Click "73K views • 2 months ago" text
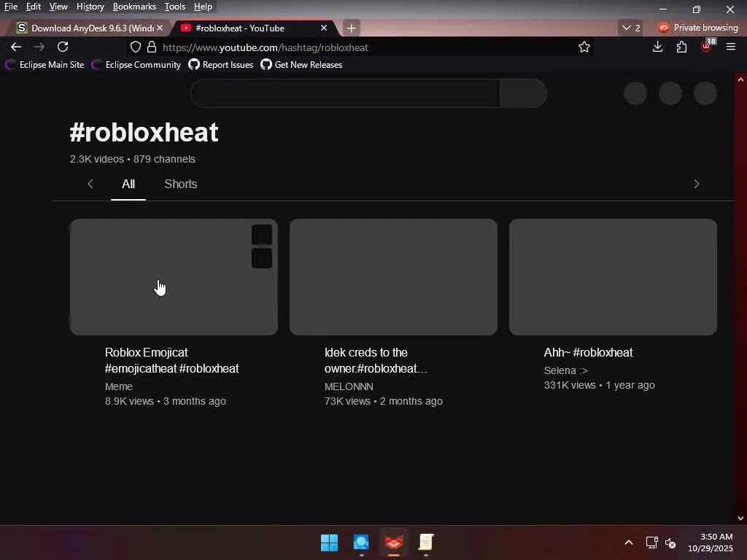Image resolution: width=747 pixels, height=560 pixels. tap(384, 402)
